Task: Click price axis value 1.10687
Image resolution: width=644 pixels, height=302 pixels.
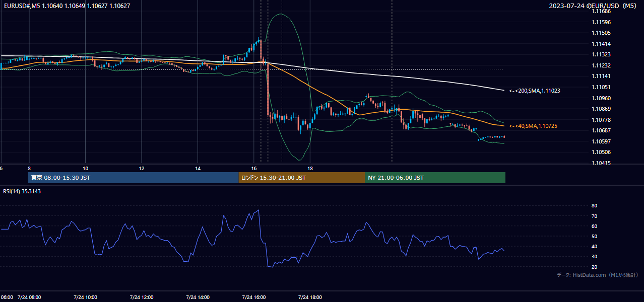Action: click(601, 130)
